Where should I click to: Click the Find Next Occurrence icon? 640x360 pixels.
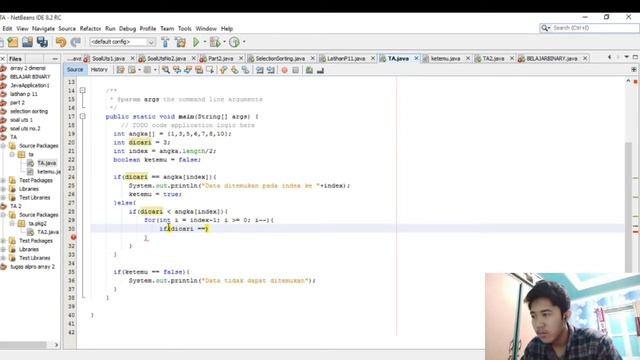coord(188,70)
